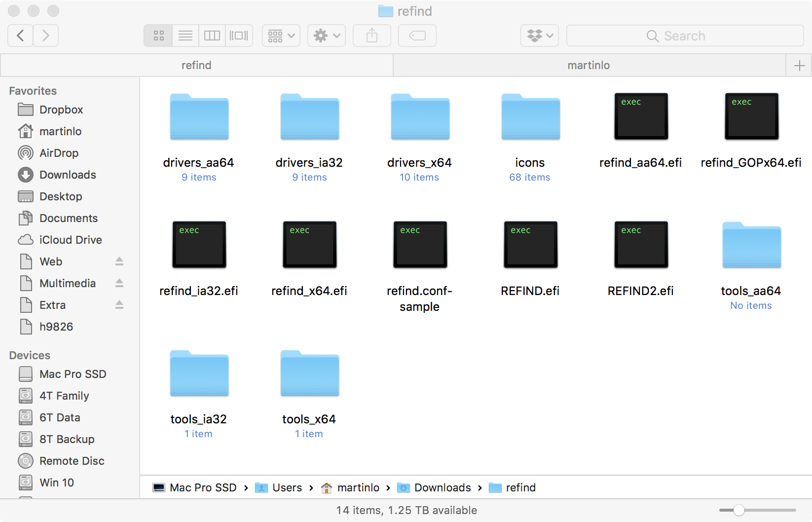Select Mac Pro SSD under Devices

tap(73, 374)
